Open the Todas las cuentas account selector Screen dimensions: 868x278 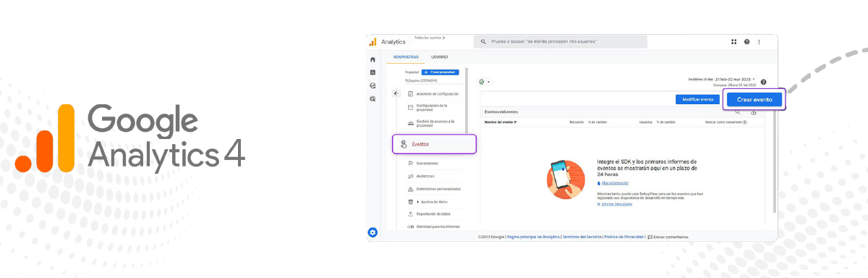(430, 38)
